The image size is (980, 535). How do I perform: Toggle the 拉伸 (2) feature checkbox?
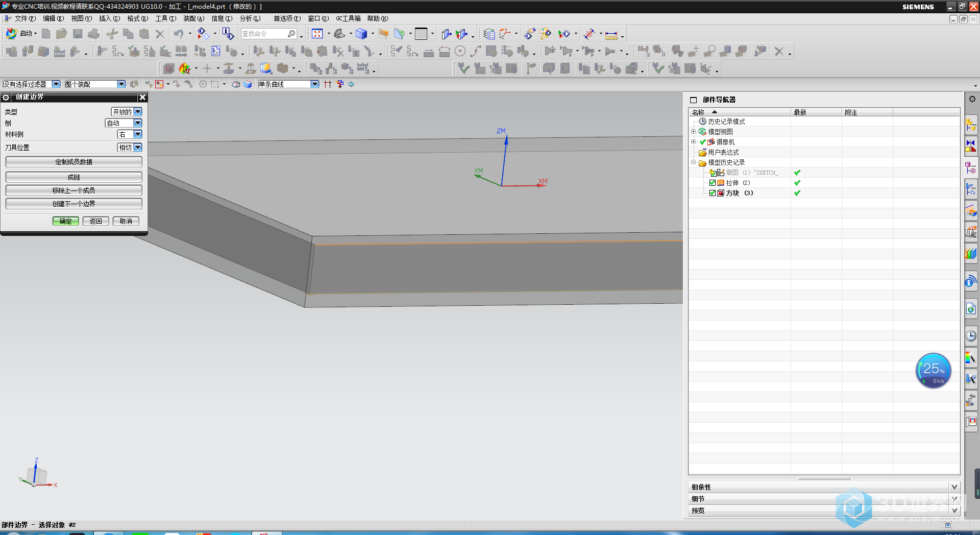point(713,183)
